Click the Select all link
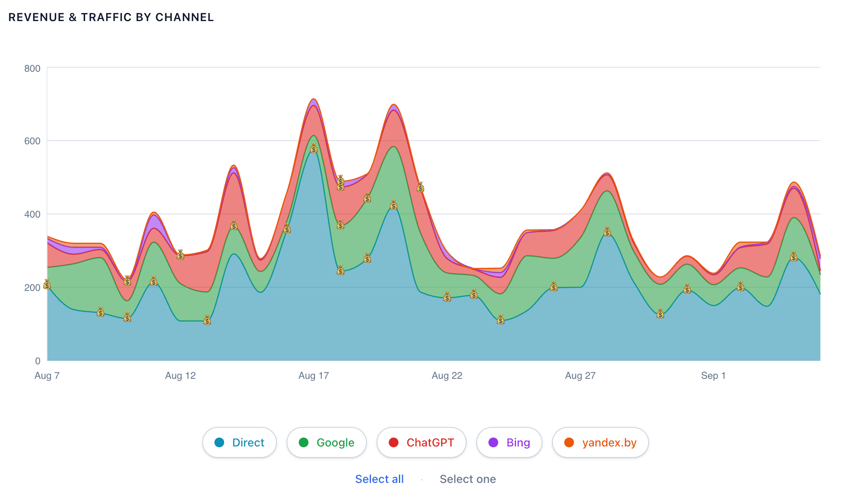This screenshot has height=504, width=848. click(x=379, y=479)
